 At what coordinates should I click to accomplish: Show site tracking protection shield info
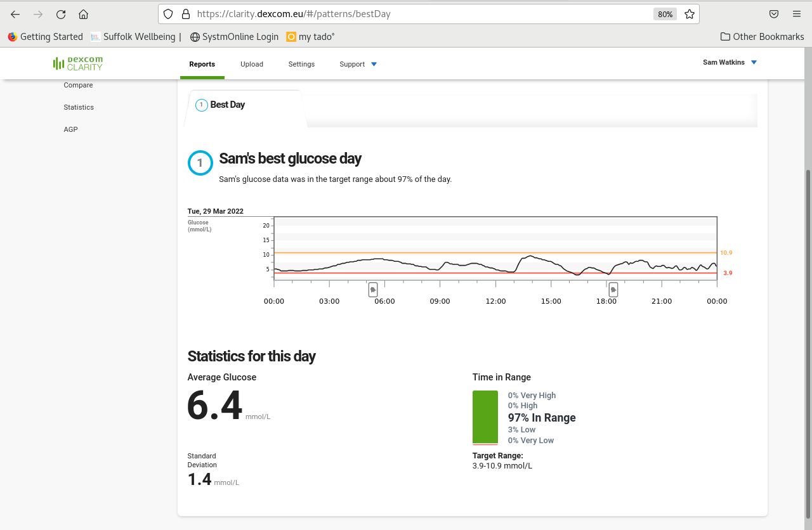(168, 14)
